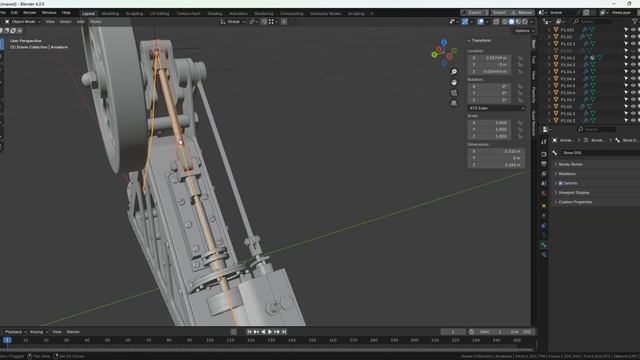Viewport: 640px width, 360px height.
Task: Click the material preview shading sphere
Action: [518, 22]
